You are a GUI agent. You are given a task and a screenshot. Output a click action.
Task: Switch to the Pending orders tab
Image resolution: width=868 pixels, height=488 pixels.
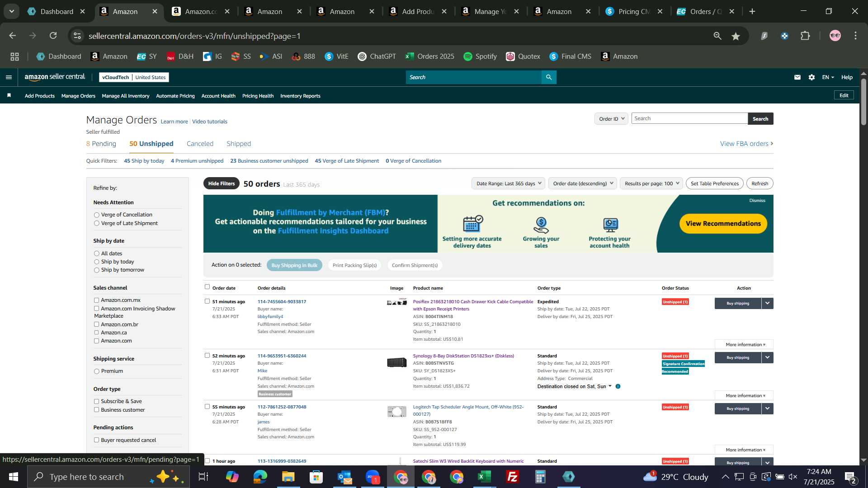(x=101, y=144)
